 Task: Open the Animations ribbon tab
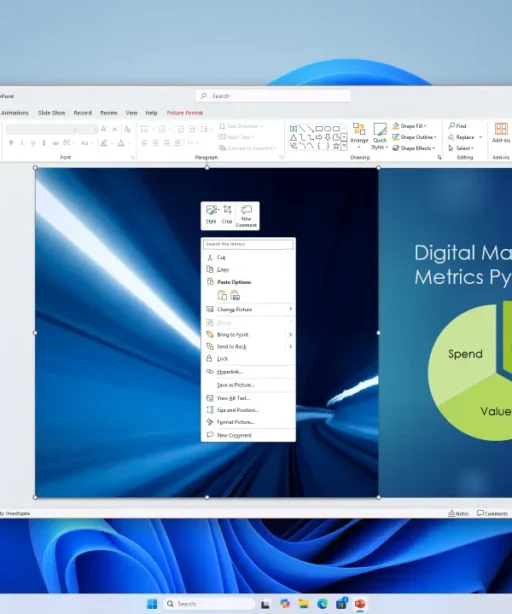pyautogui.click(x=15, y=113)
